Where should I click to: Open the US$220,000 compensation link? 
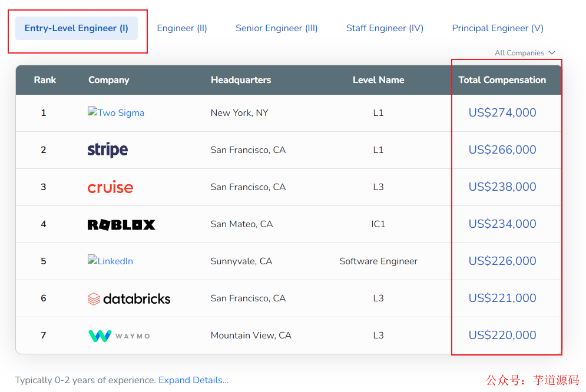[x=502, y=335]
